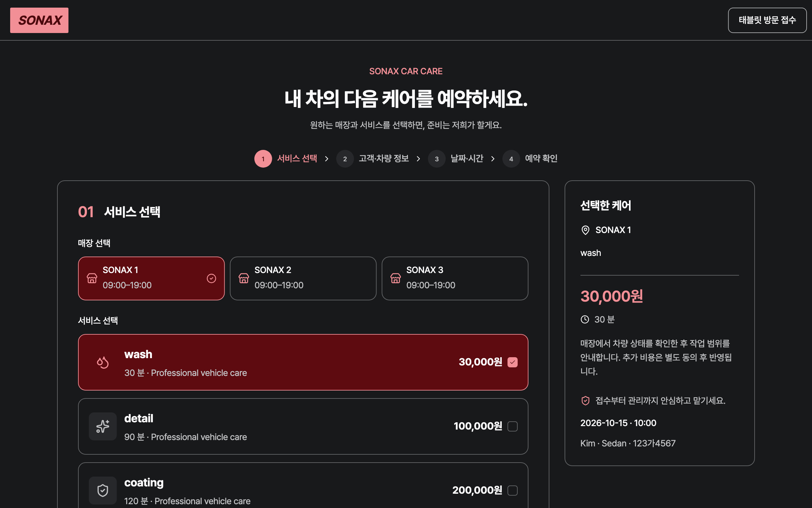Image resolution: width=812 pixels, height=508 pixels.
Task: Go to step 2 고객·차량 정보
Action: pyautogui.click(x=373, y=158)
